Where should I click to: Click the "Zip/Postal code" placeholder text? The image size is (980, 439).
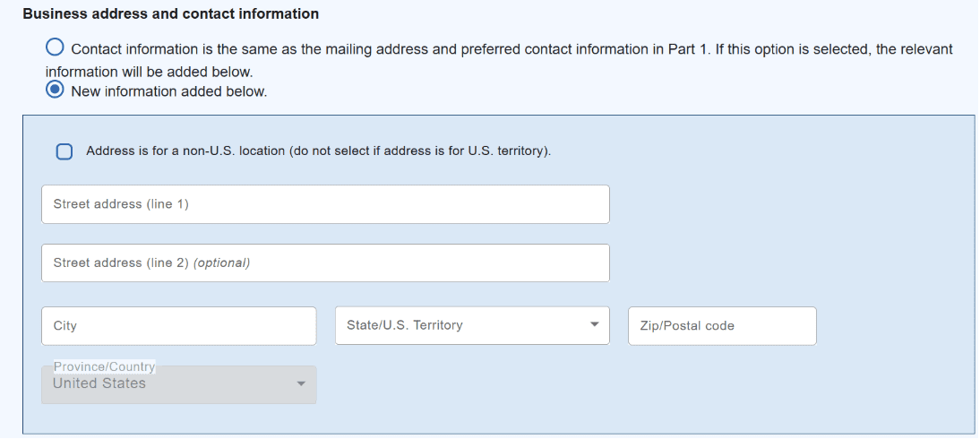[x=687, y=326]
